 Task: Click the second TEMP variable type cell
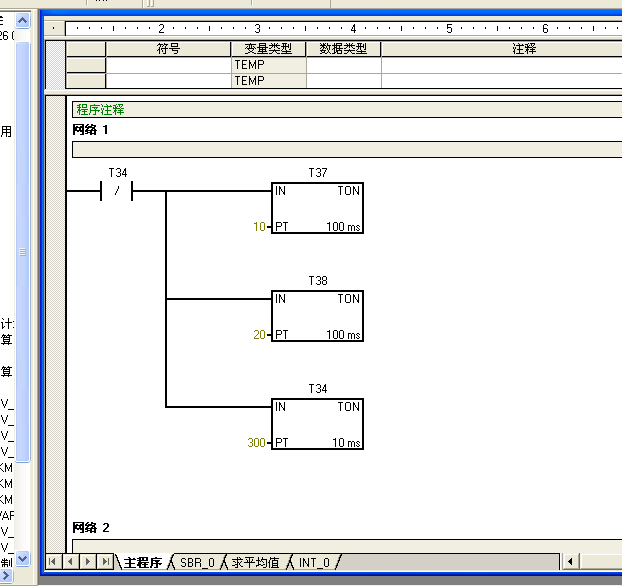(x=268, y=81)
